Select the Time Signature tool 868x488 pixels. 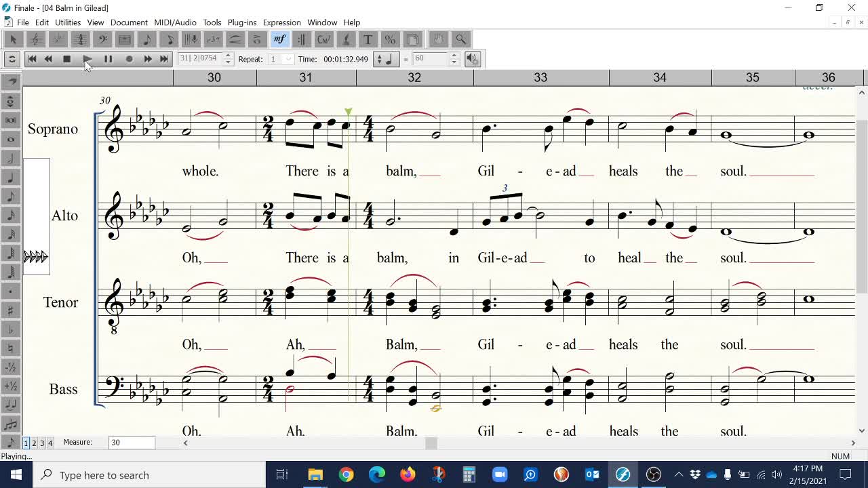[80, 39]
